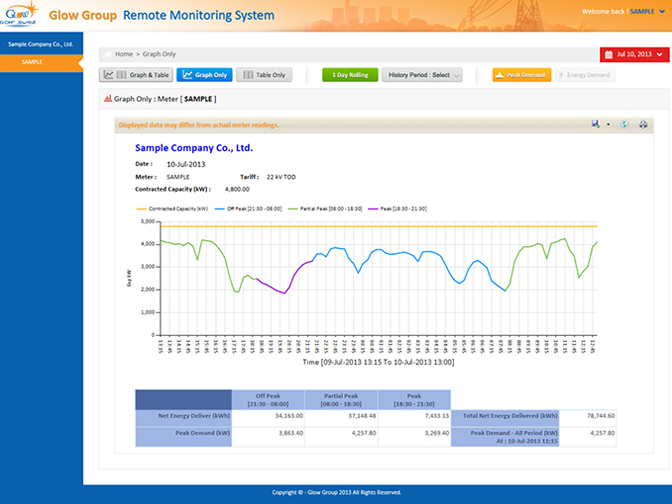Click the home icon in breadcrumb

click(x=108, y=54)
